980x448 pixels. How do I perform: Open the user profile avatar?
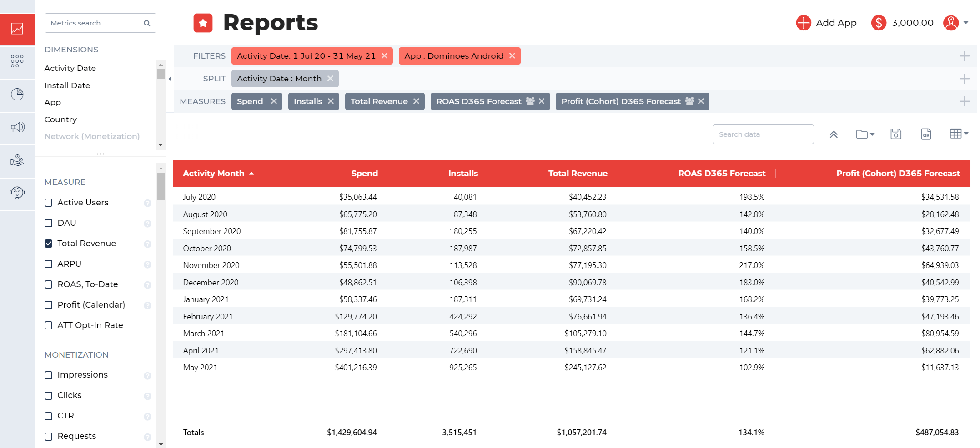[x=951, y=23]
